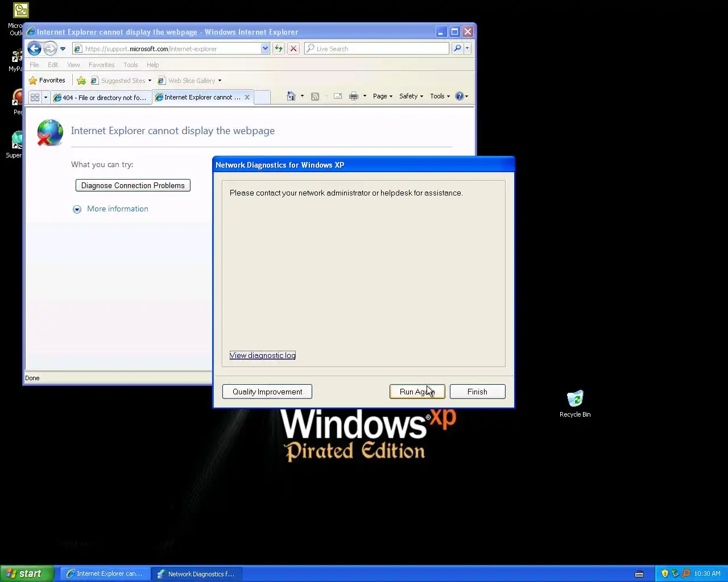Minimize the Internet Explorer window
Image resolution: width=728 pixels, height=582 pixels.
click(x=441, y=32)
